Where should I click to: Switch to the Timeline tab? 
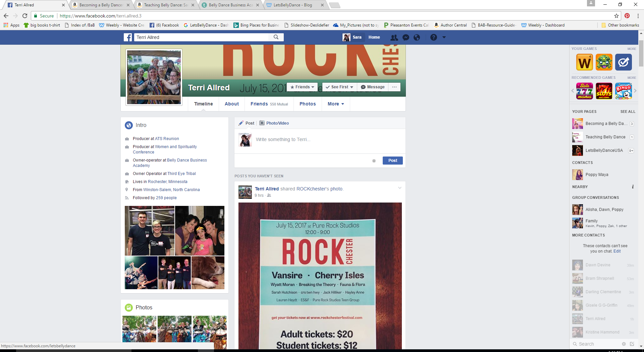(203, 104)
